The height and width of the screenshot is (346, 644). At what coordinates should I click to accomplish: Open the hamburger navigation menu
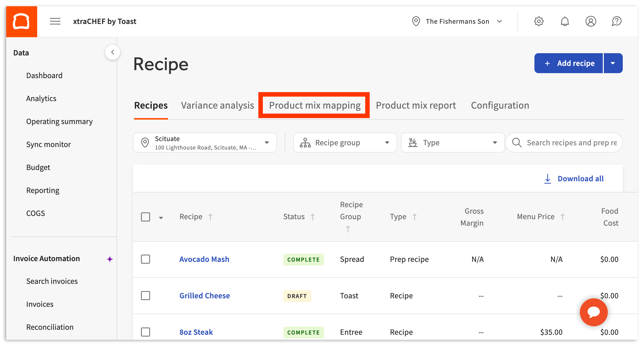pyautogui.click(x=55, y=21)
